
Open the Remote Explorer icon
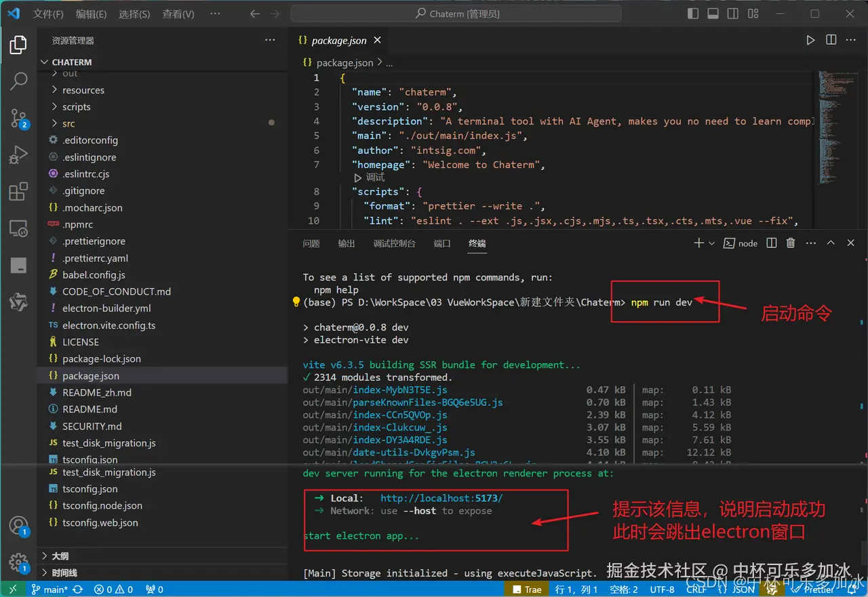18,228
